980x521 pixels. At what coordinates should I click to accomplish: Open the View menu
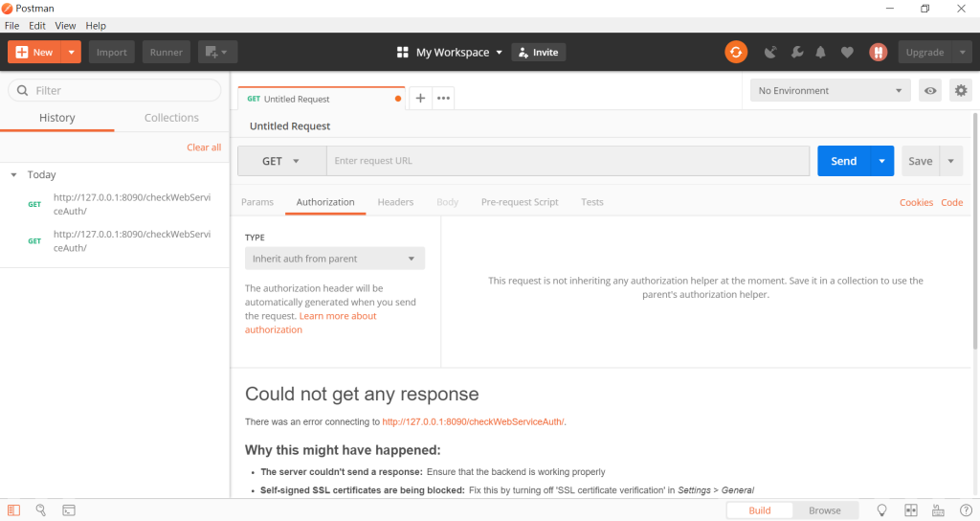[65, 26]
